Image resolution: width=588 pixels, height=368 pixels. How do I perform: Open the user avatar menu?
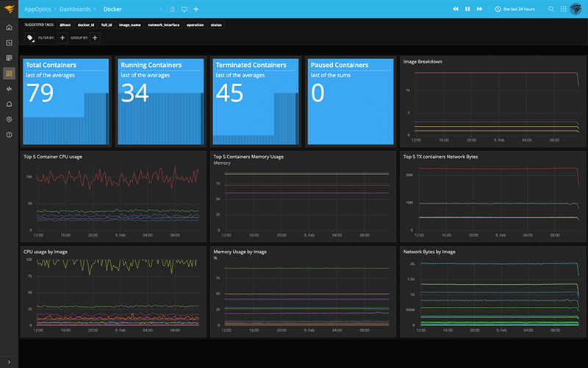point(576,9)
